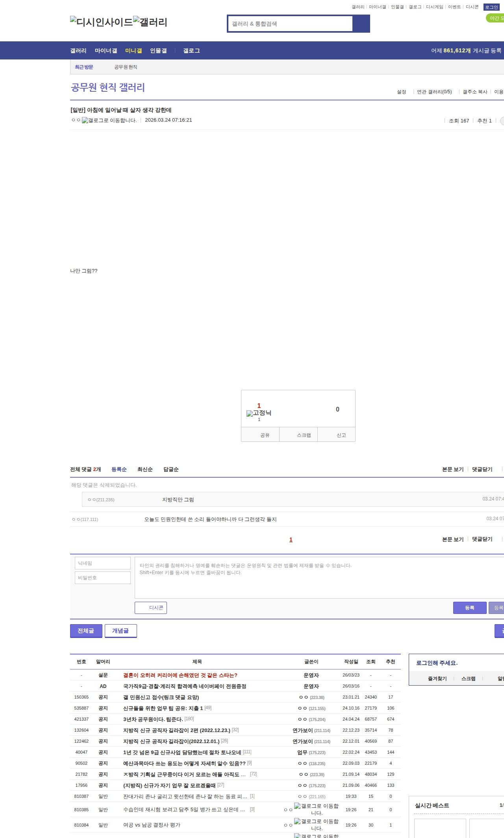504x838 pixels.
Task: Collapse comments with 댓글닫기 above comment list
Action: (482, 469)
